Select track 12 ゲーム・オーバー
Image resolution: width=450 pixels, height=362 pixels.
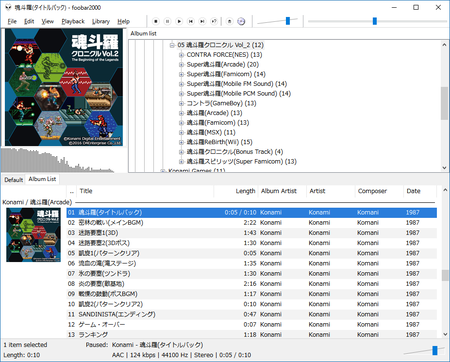[x=252, y=324]
